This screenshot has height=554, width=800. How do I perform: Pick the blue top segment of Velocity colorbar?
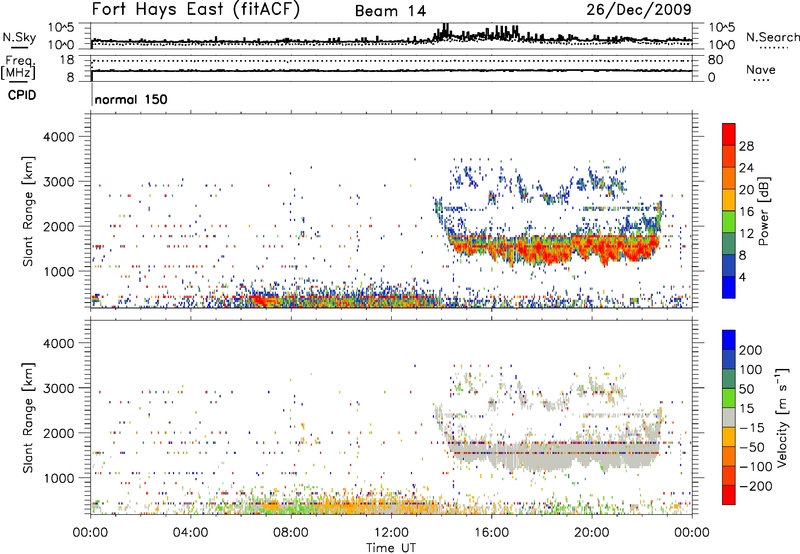pos(729,340)
